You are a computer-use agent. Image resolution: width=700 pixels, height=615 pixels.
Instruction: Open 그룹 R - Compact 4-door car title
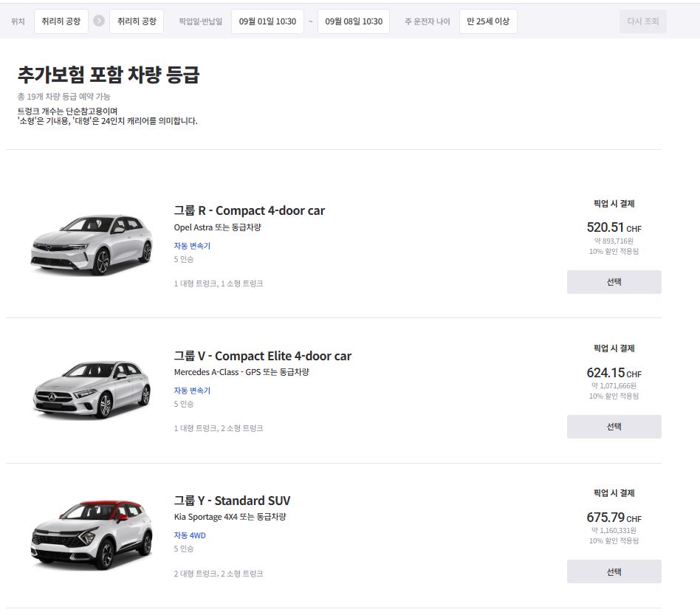(249, 211)
